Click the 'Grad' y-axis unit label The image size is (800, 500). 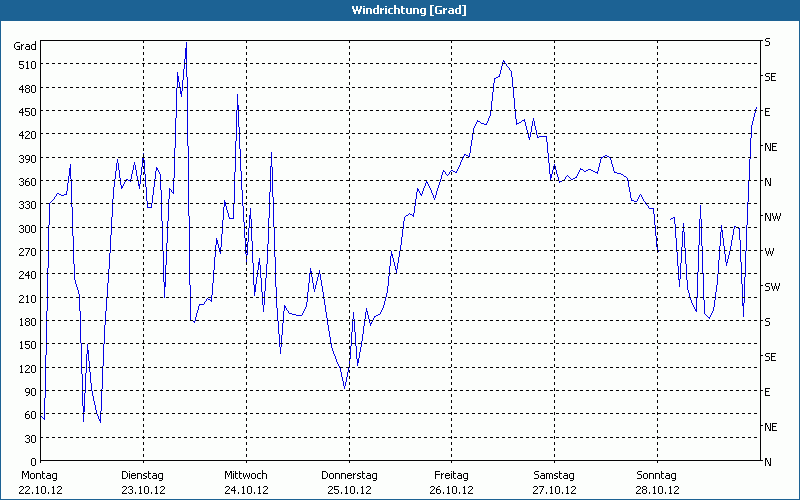click(x=25, y=46)
